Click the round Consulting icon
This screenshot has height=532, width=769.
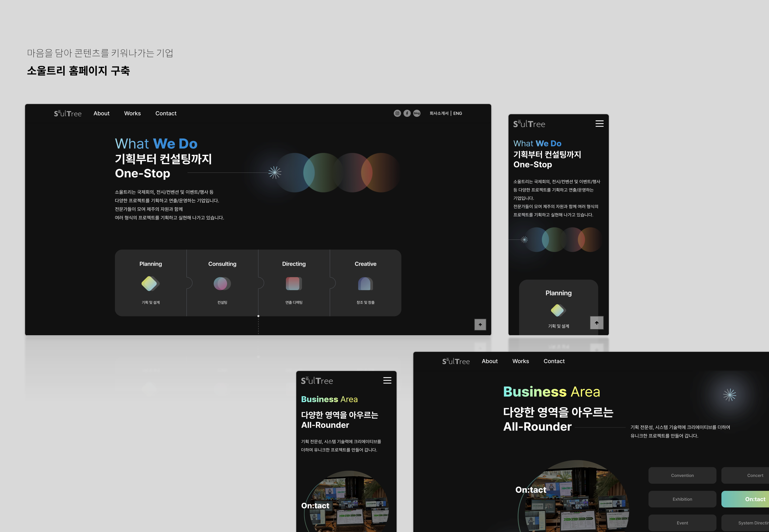[x=222, y=284]
